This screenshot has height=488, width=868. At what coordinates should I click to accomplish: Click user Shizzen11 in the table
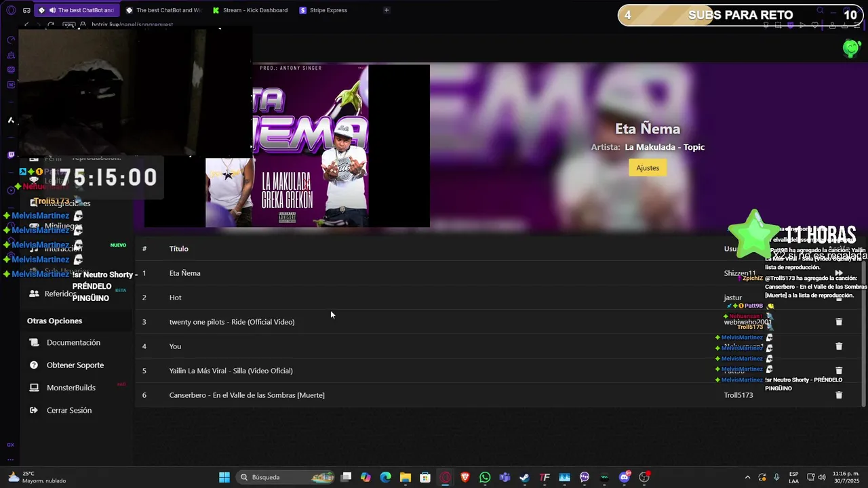740,273
